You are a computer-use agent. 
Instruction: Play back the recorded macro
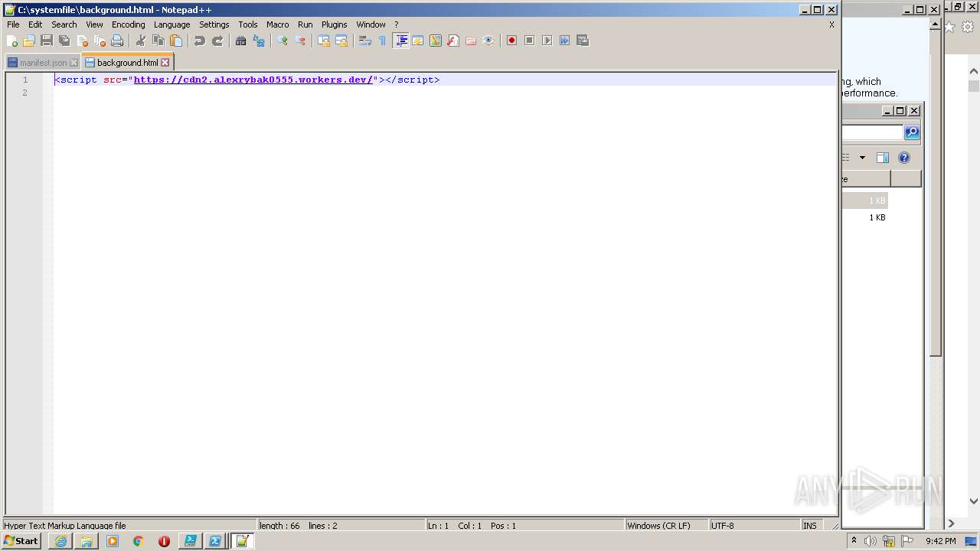pyautogui.click(x=547, y=41)
